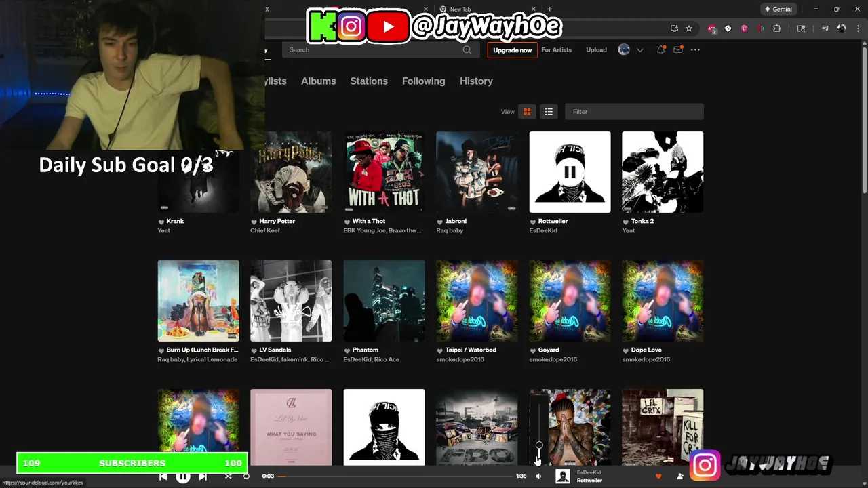This screenshot has height=488, width=868.
Task: Open the messages envelope
Action: coord(677,50)
